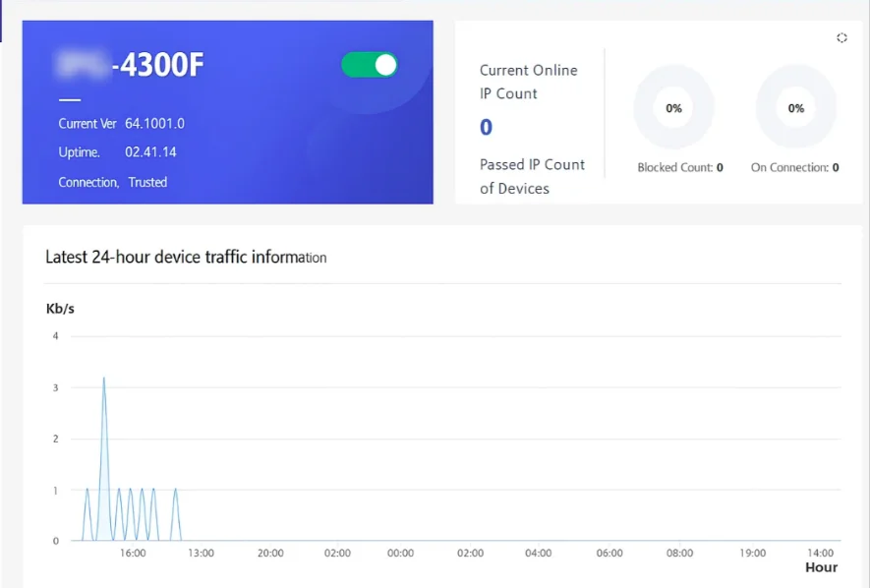
Task: Click the underline accent below the device name
Action: click(69, 98)
